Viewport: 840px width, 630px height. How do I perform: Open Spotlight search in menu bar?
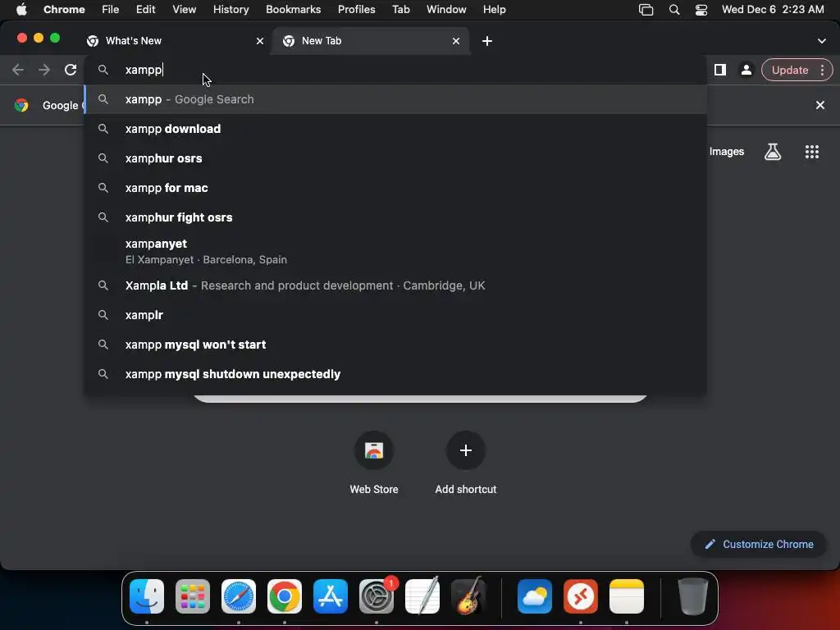point(674,10)
